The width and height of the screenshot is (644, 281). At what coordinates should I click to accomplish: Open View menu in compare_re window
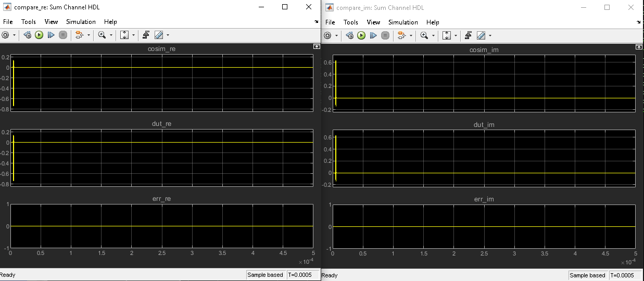51,22
